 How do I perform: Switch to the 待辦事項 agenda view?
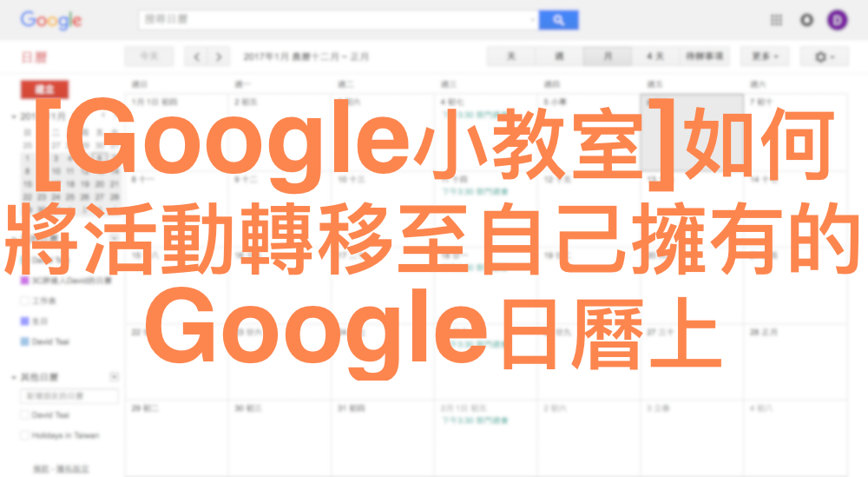point(705,56)
